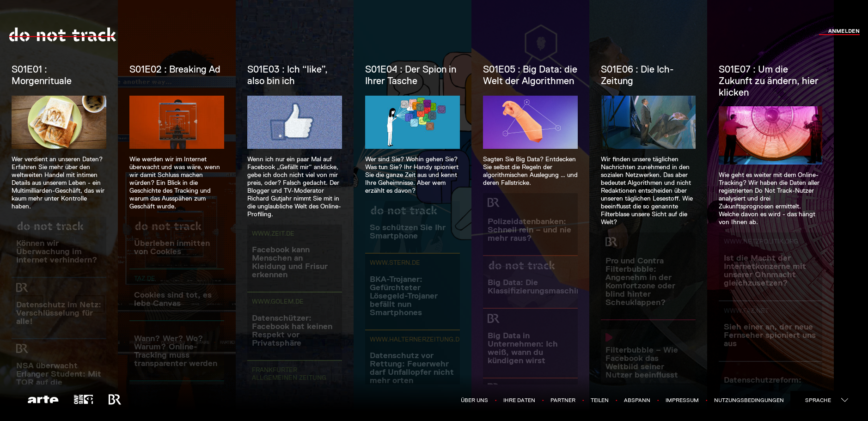
Task: Open S01E05 Big Data episode title
Action: click(x=530, y=75)
